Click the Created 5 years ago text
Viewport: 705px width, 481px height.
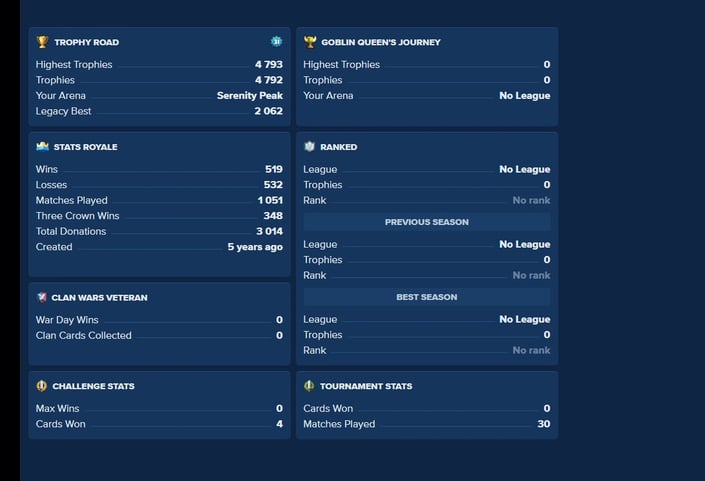pyautogui.click(x=255, y=247)
